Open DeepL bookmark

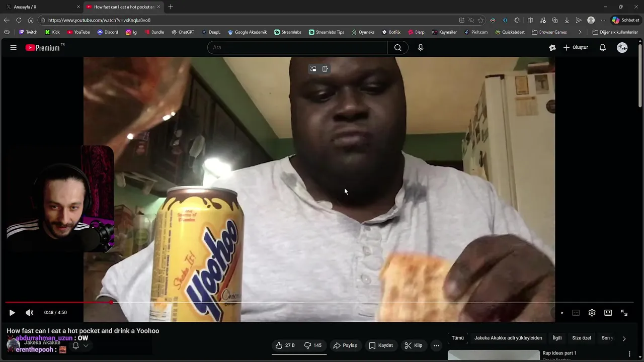(211, 32)
